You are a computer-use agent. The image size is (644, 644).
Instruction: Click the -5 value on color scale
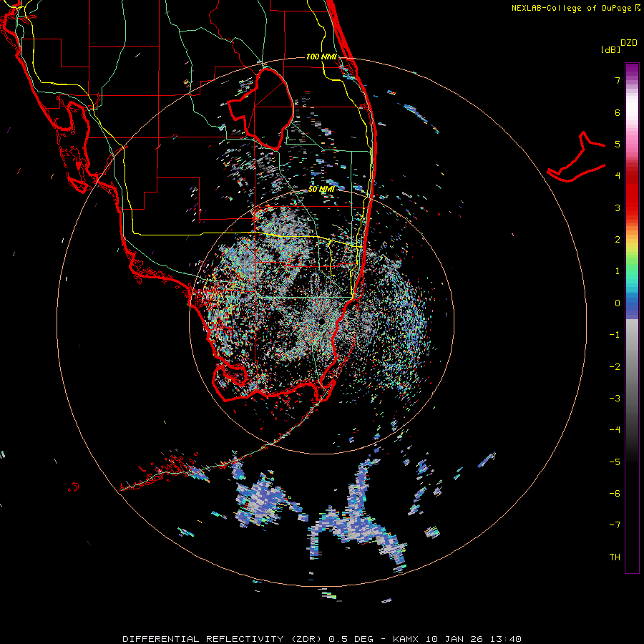tap(615, 462)
